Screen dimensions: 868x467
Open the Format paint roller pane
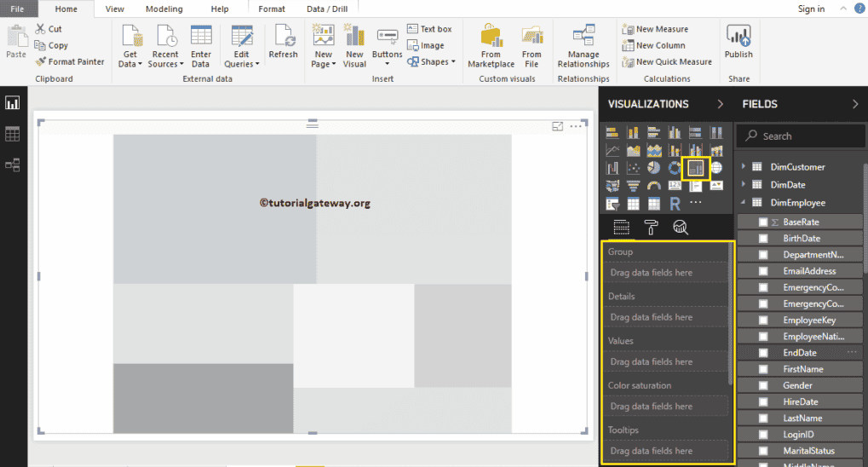coord(651,228)
